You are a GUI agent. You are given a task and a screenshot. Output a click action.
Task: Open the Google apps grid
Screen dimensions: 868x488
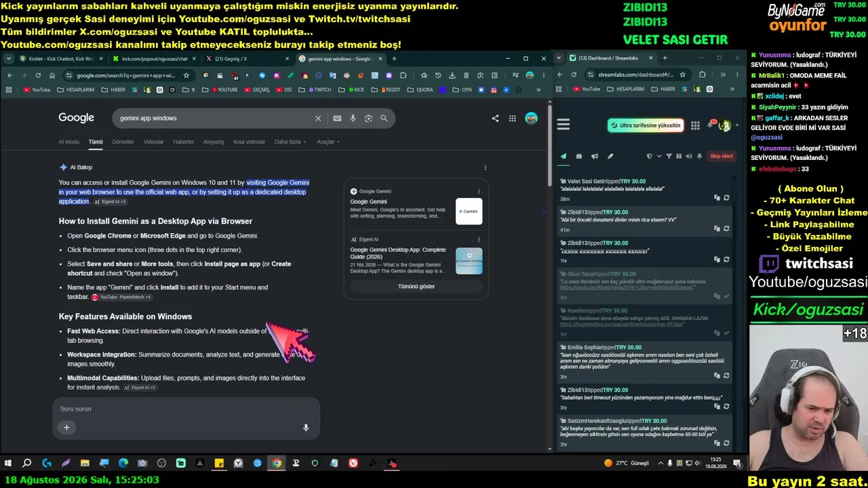(513, 118)
